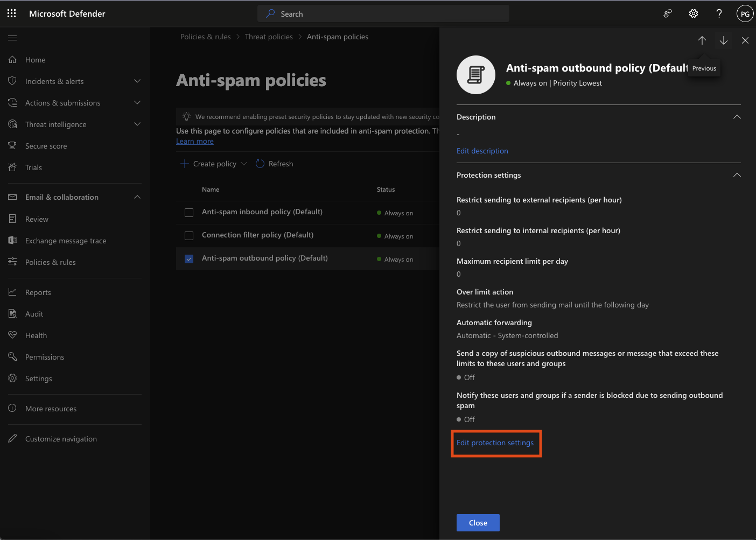Click the Create policy button label
This screenshot has height=540, width=756.
click(215, 164)
